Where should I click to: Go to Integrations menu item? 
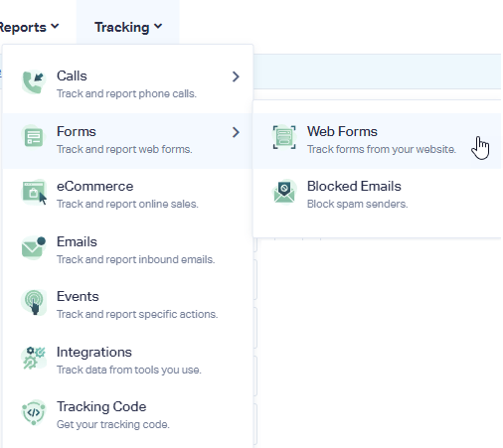pos(127,361)
